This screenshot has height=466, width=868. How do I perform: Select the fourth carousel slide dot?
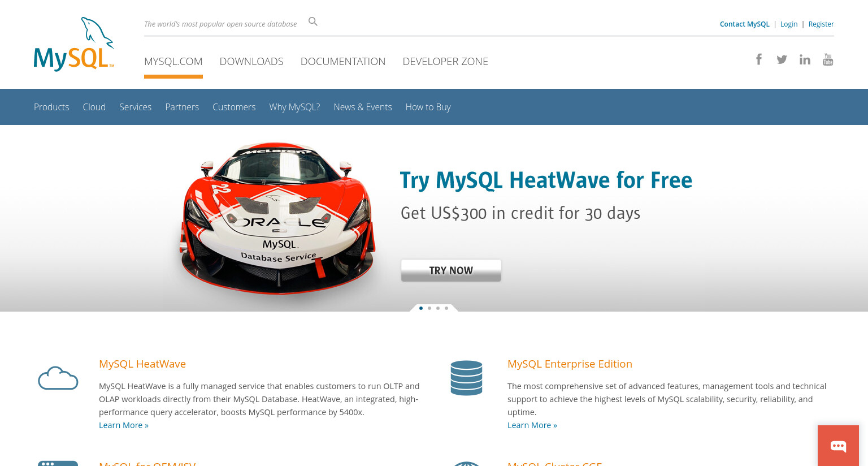(x=446, y=308)
